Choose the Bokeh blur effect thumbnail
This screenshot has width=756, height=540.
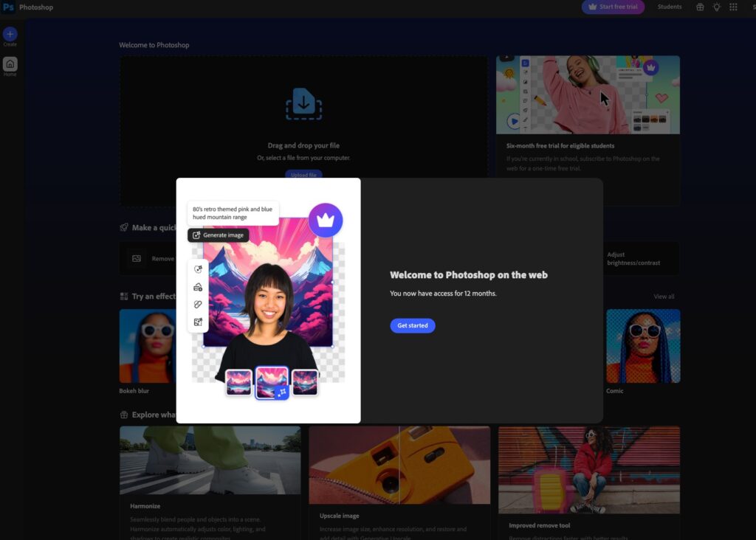(148, 346)
